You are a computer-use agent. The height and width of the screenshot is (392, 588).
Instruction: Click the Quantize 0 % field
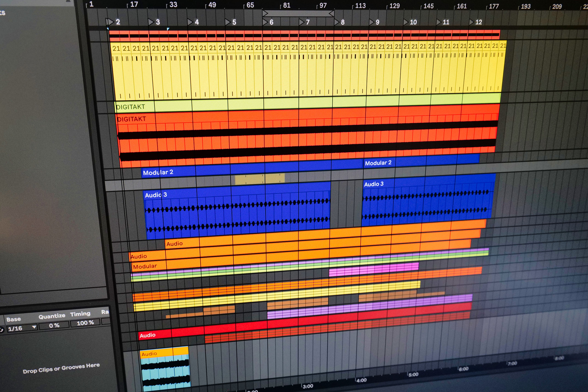54,325
